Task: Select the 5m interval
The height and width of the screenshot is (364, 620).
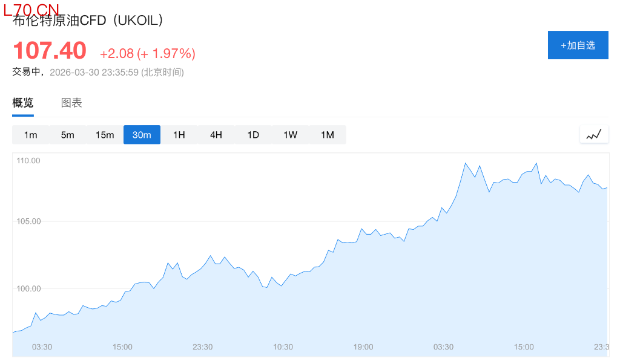Action: tap(68, 135)
